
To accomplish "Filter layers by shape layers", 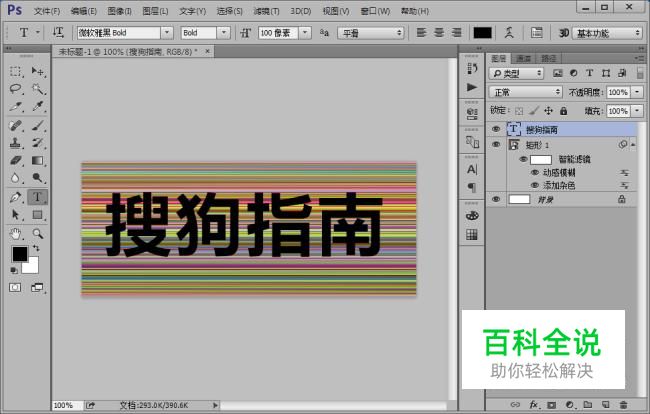I will click(606, 73).
